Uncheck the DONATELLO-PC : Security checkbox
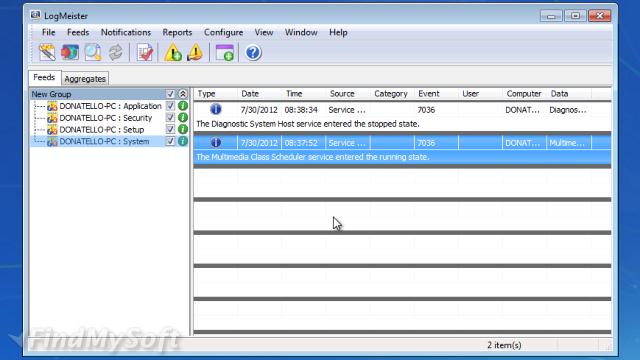Screen dimensions: 640x360 170,118
